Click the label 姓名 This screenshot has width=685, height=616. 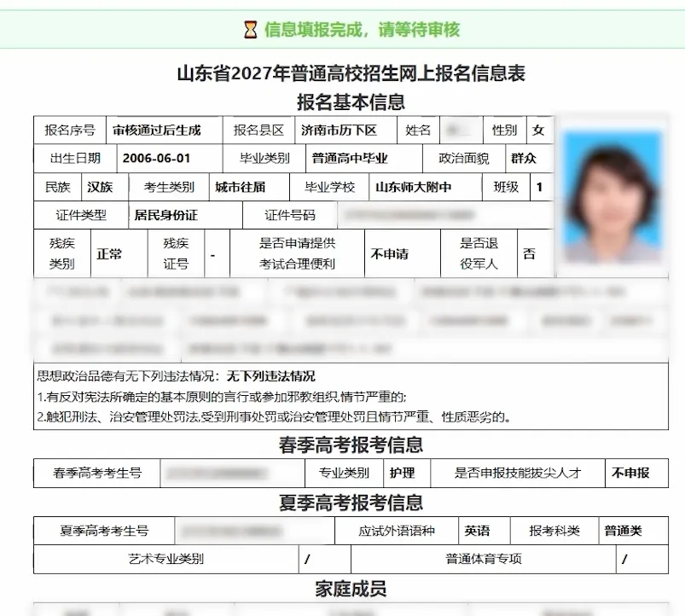[x=418, y=131]
